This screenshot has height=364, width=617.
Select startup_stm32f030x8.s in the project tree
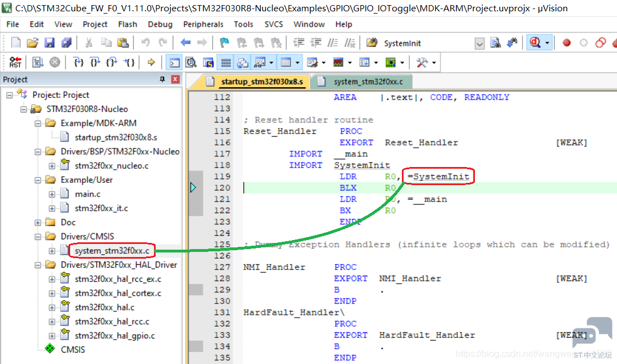click(115, 138)
